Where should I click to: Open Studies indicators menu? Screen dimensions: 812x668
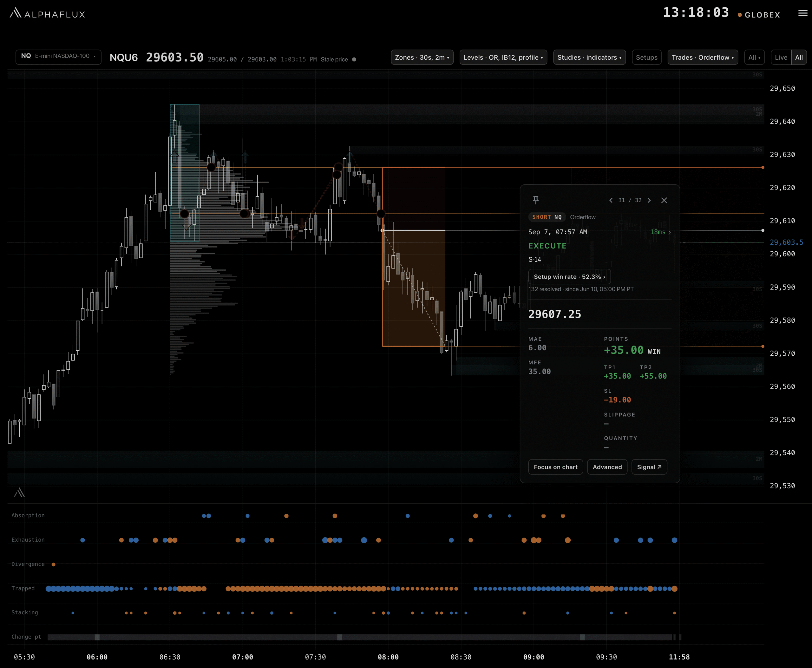click(x=589, y=57)
